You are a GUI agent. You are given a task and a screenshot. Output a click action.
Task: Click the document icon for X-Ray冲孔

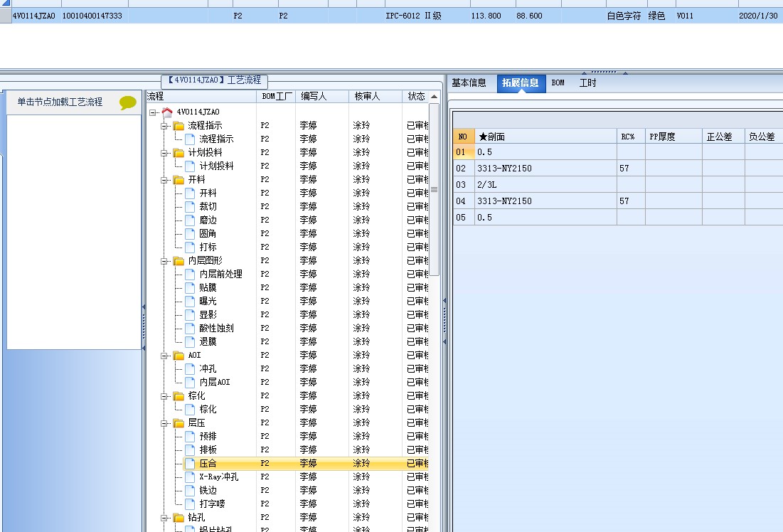(190, 477)
